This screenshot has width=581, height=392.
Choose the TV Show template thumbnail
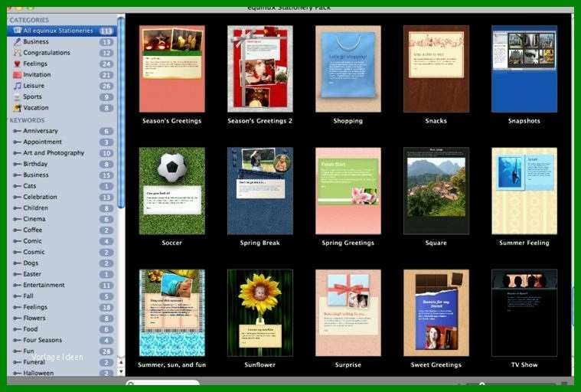pyautogui.click(x=524, y=312)
